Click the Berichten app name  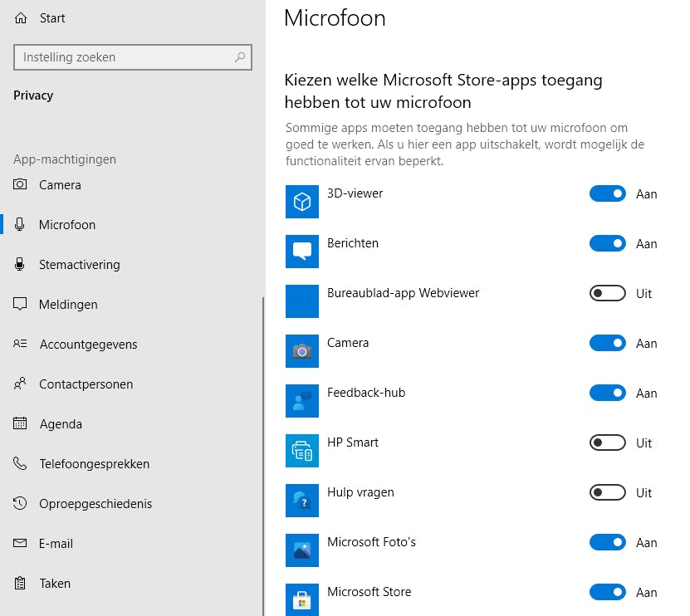pyautogui.click(x=353, y=243)
